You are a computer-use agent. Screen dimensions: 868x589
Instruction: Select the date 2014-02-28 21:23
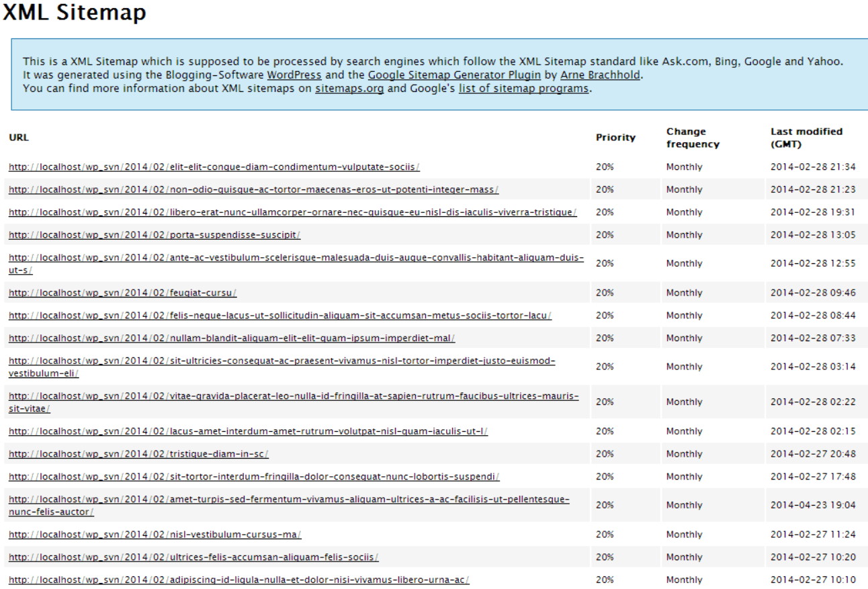coord(813,190)
